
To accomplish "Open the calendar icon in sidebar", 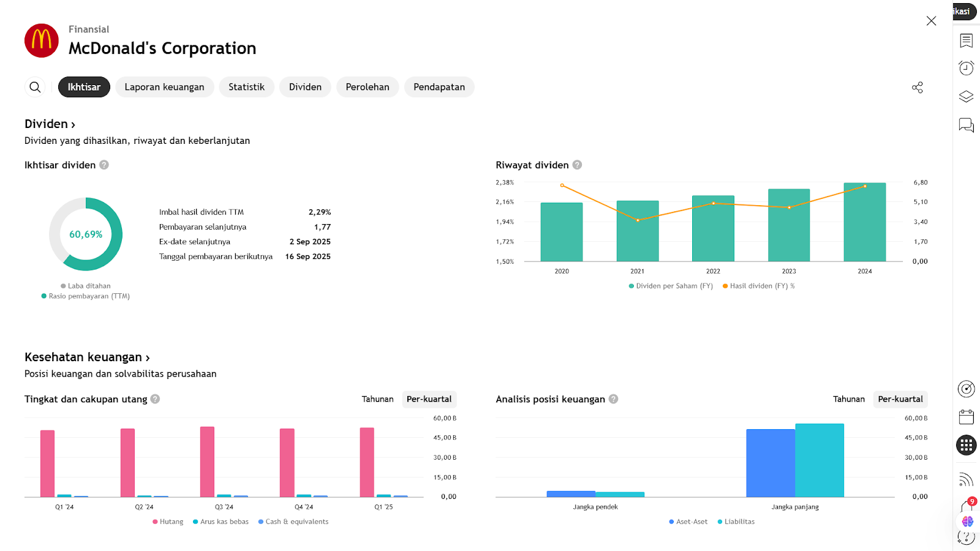I will coord(966,417).
